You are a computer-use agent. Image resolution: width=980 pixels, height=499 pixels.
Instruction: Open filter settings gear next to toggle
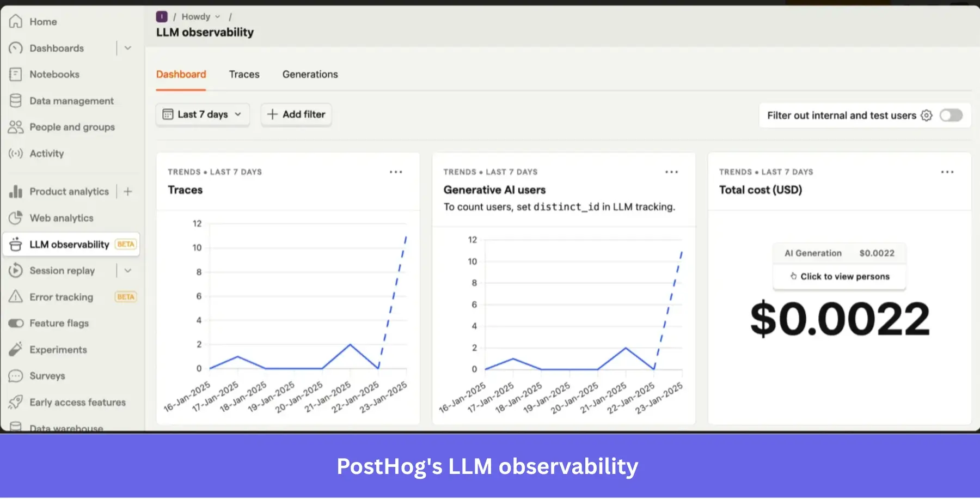click(926, 115)
